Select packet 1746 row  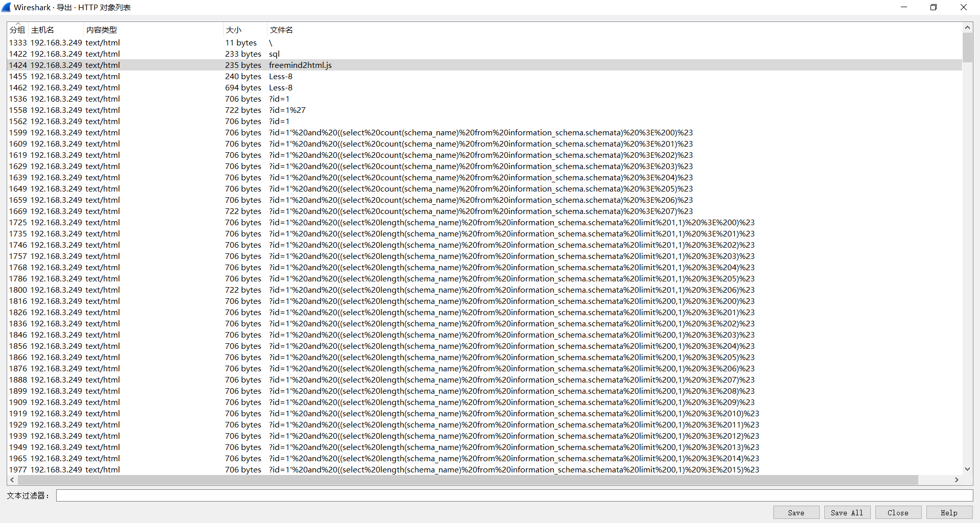[484, 245]
